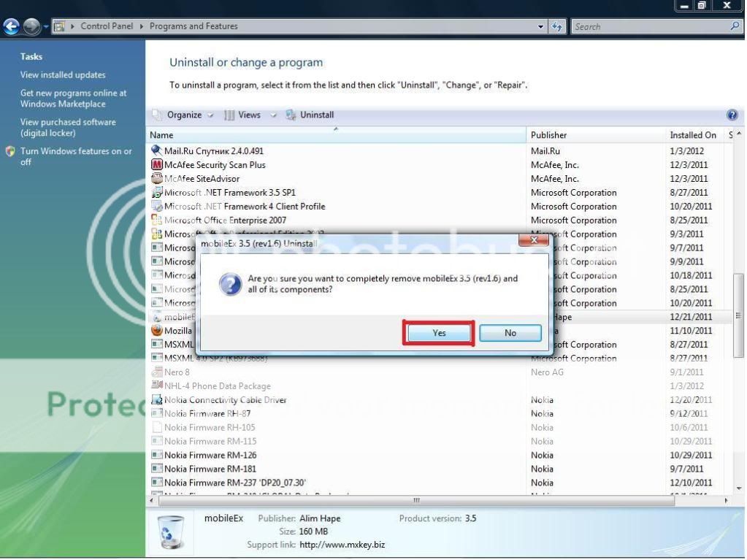Select the Nokia Connectivity Cable Driver icon

click(156, 399)
